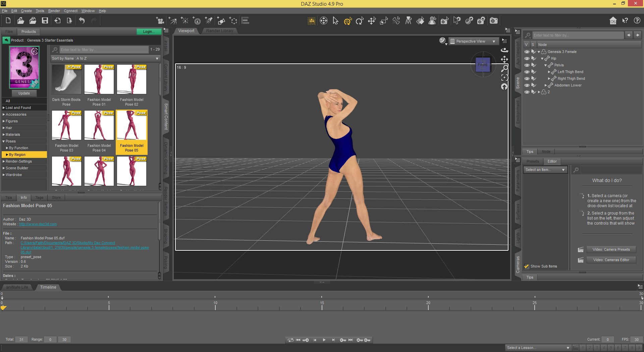Viewport: 644px width, 352px height.
Task: Select the Translate move tool
Action: [x=372, y=21]
